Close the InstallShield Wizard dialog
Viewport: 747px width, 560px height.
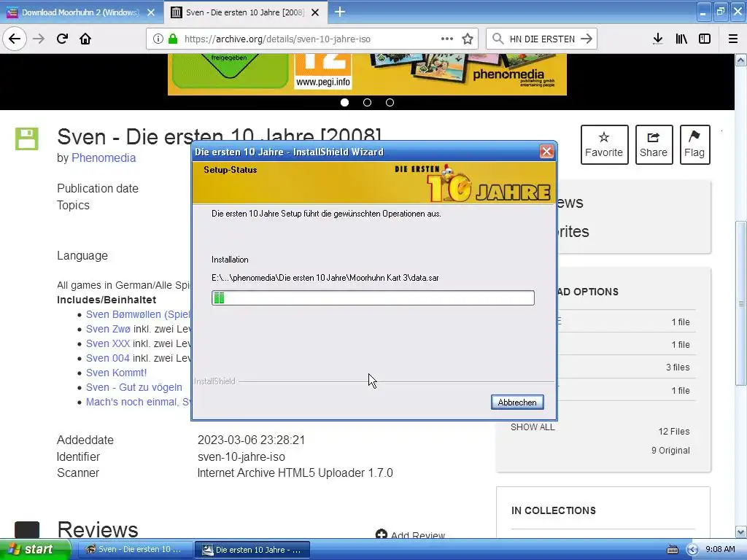click(546, 152)
